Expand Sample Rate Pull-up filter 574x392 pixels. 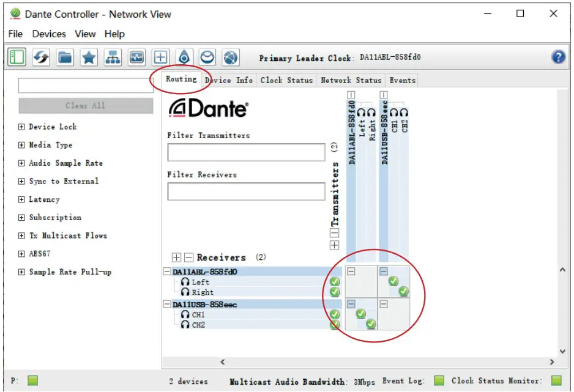[x=21, y=272]
